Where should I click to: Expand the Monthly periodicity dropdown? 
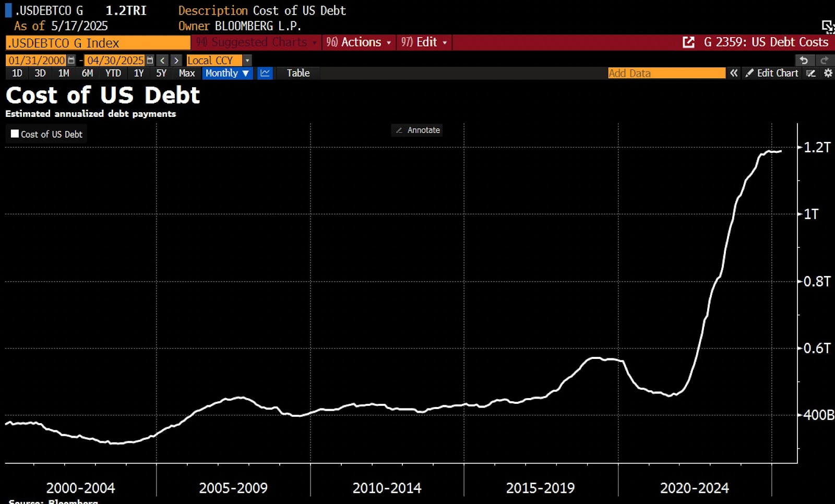pos(228,73)
